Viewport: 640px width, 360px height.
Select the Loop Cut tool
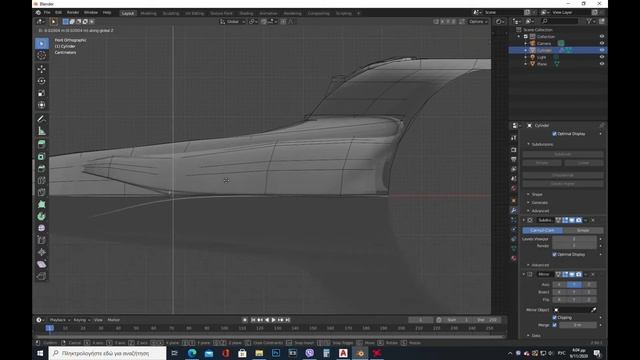click(x=42, y=180)
